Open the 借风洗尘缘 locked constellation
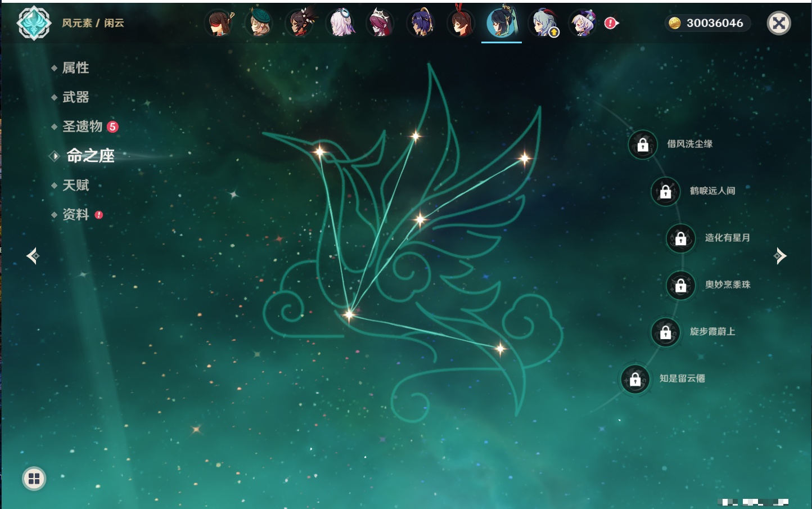This screenshot has width=812, height=509. (643, 145)
